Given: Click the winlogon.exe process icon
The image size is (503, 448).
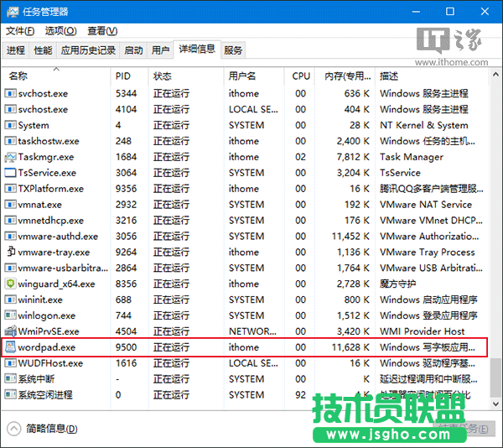Looking at the screenshot, I should 10,315.
